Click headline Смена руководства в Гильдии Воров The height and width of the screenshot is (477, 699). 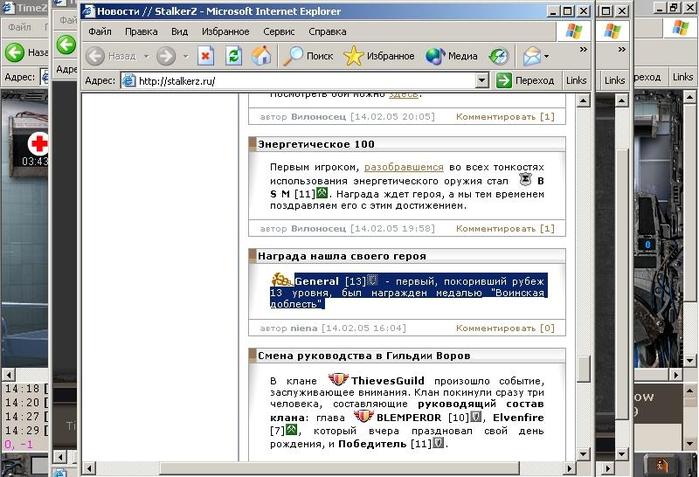pos(364,356)
